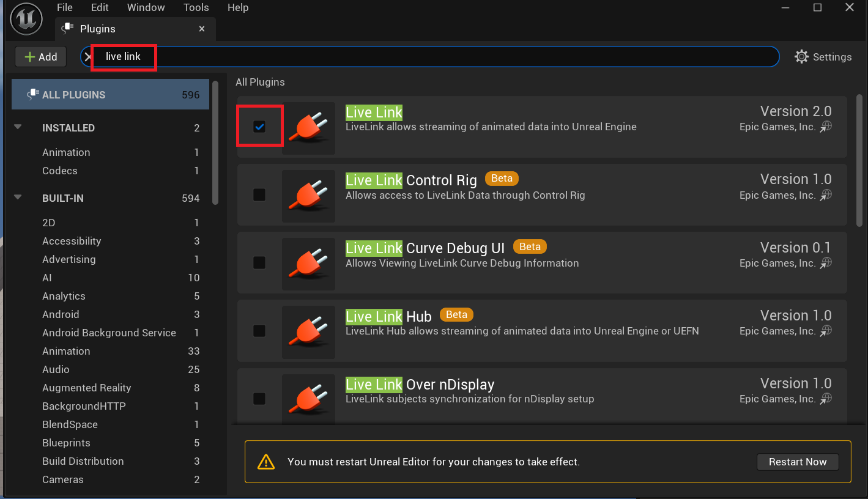Click the plugin search input field
868x499 pixels.
430,57
